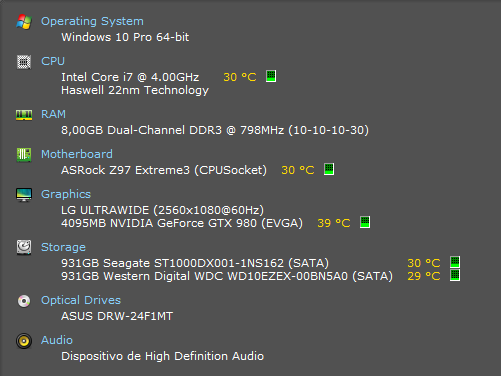This screenshot has height=376, width=501.
Task: Click the Windows flag Operating System icon
Action: [x=24, y=22]
